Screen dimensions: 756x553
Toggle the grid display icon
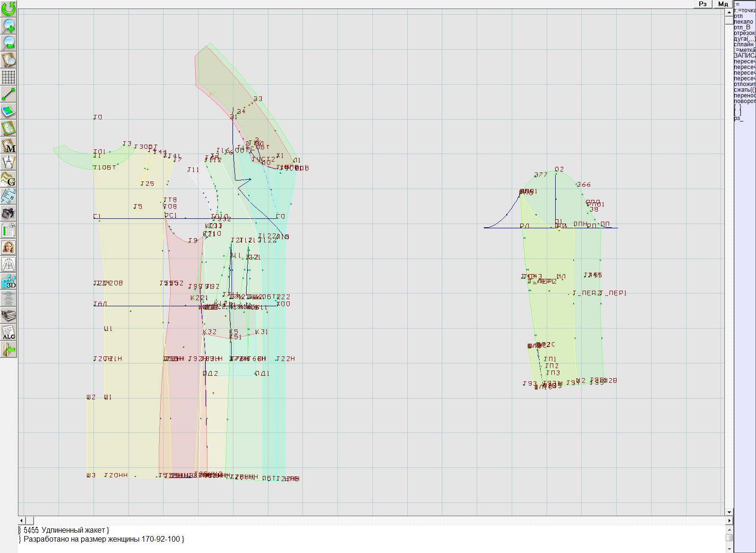point(9,77)
